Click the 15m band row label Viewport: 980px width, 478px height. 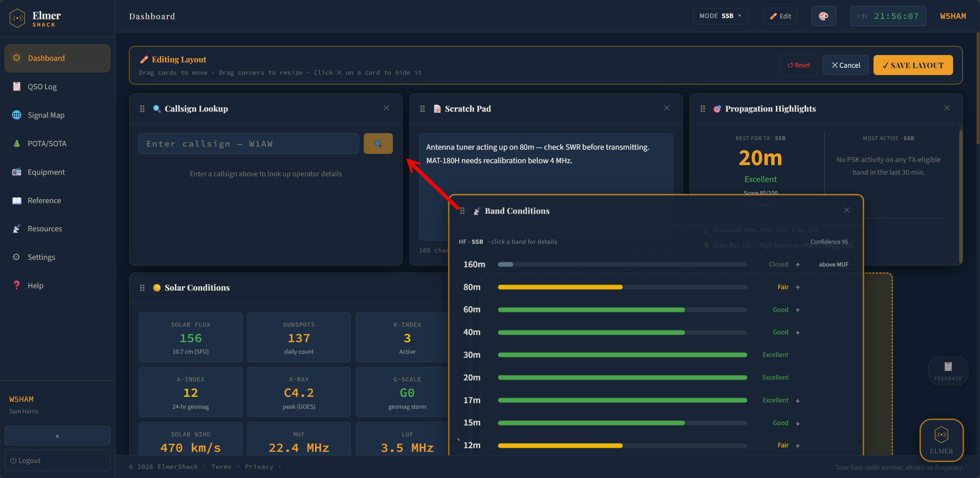point(472,423)
